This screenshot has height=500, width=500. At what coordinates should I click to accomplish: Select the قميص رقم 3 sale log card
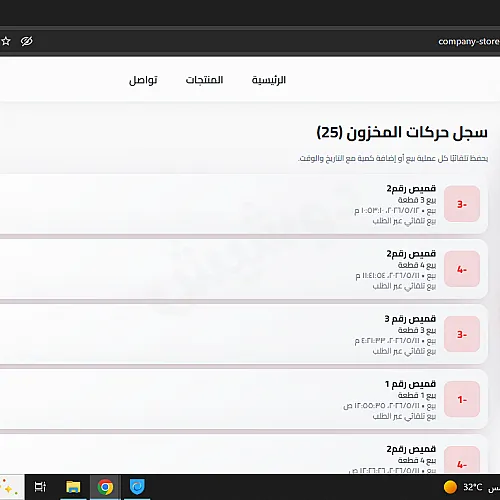(x=243, y=334)
